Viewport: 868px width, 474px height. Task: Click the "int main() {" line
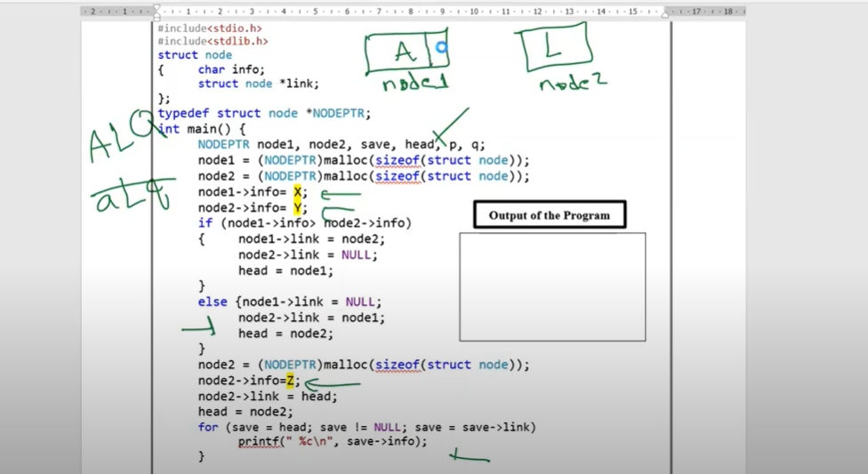coord(202,129)
